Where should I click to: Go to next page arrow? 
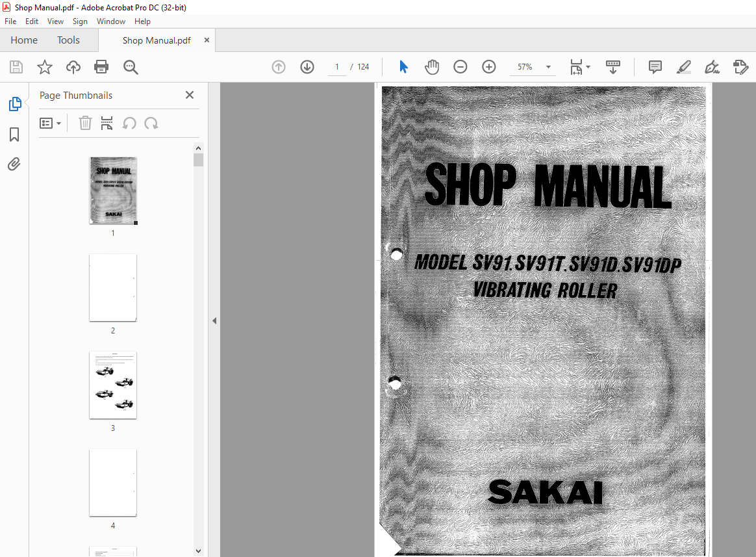[307, 66]
